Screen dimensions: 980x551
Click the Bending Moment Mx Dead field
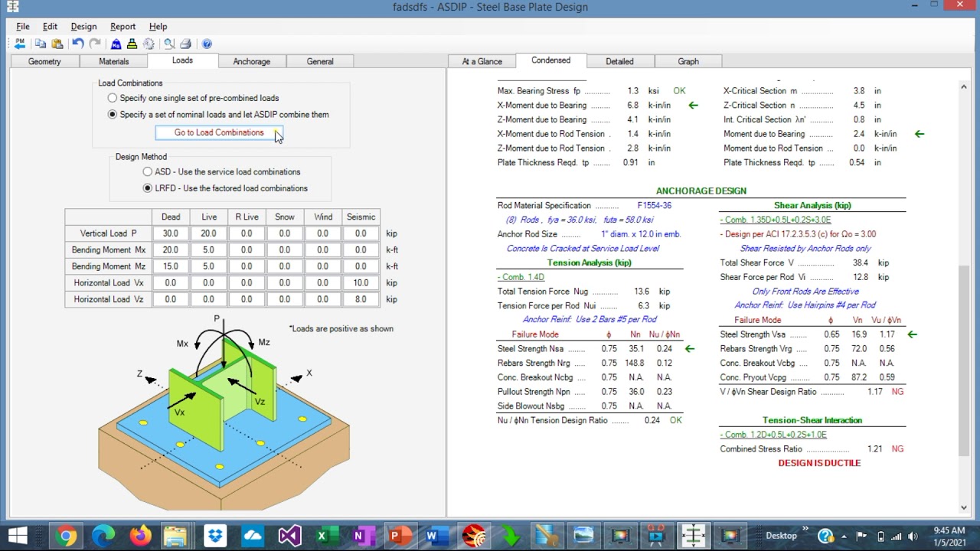tap(171, 250)
